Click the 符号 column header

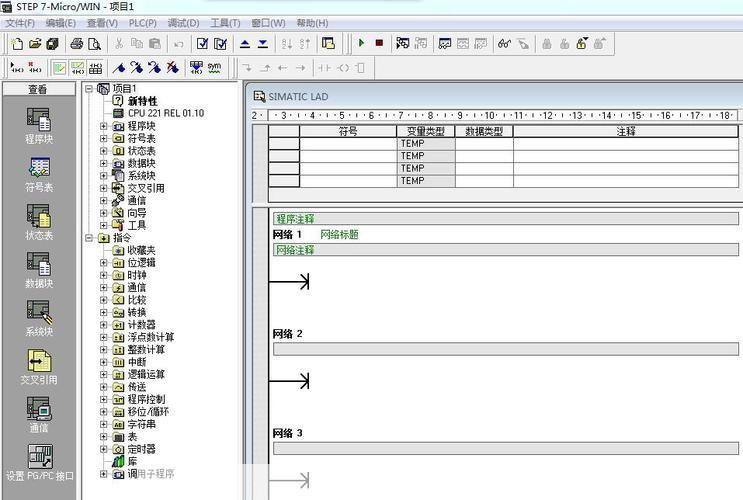click(348, 131)
